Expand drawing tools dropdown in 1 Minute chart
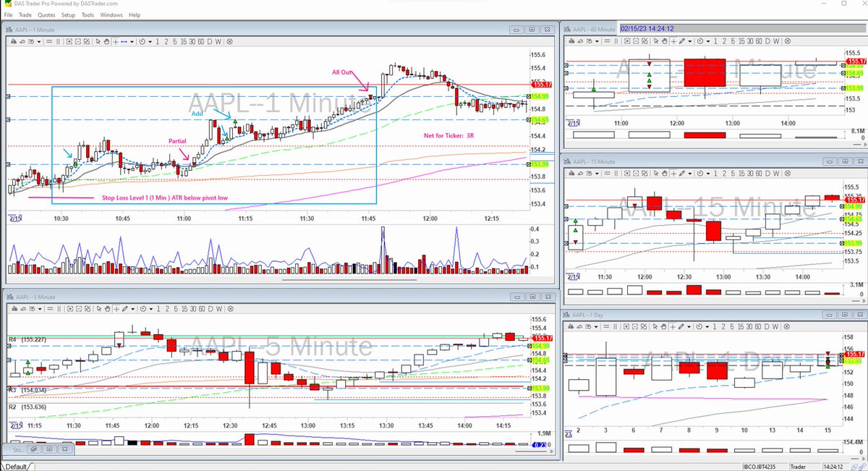 (132, 42)
